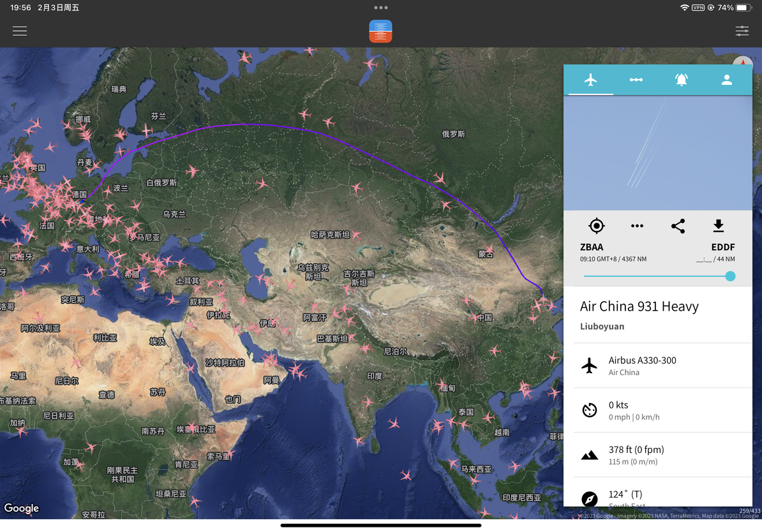Select departure airport ZBAA
This screenshot has width=762, height=532.
(x=592, y=247)
